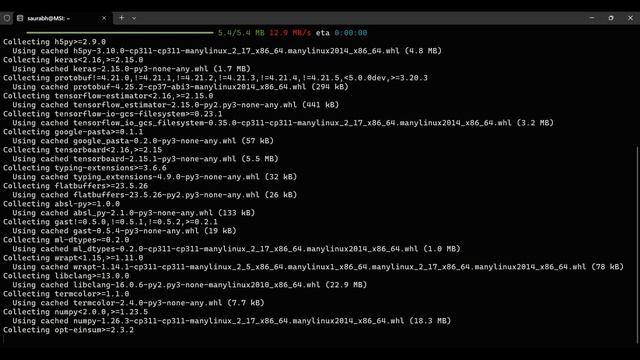
Task: Click the 'Collecting wrapt<1.15,>=1.11.0' line
Action: pos(73,258)
